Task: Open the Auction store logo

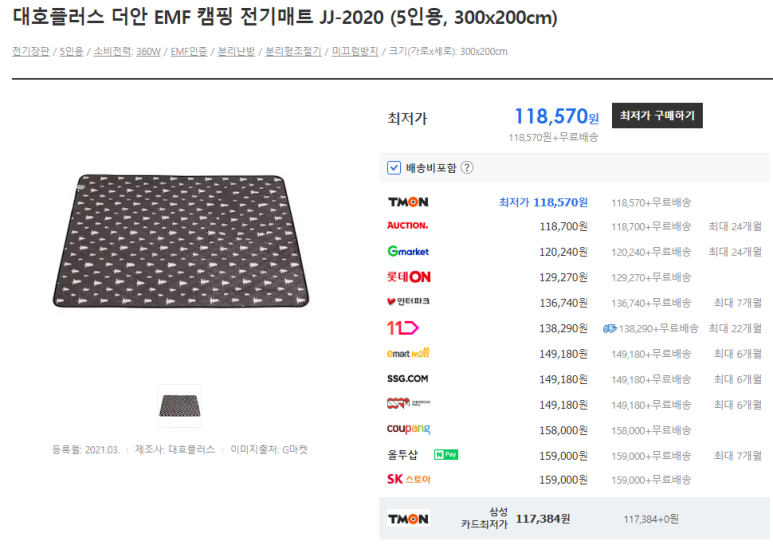Action: click(408, 226)
